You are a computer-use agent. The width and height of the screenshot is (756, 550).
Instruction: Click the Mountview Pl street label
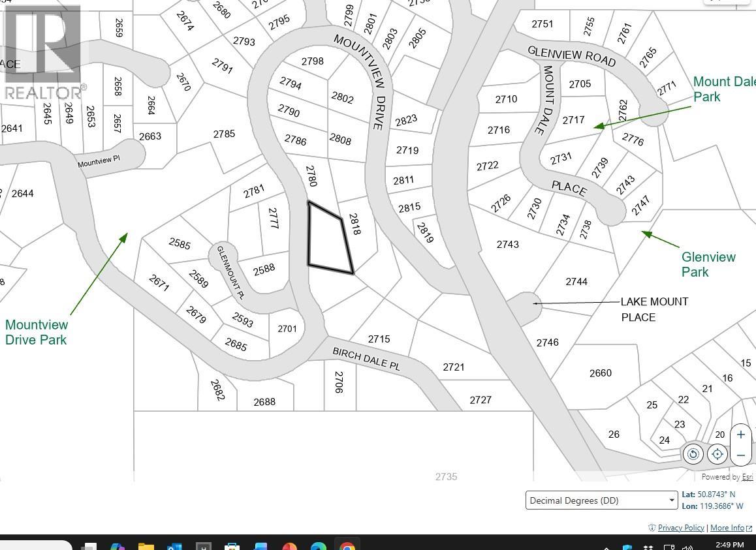coord(99,162)
